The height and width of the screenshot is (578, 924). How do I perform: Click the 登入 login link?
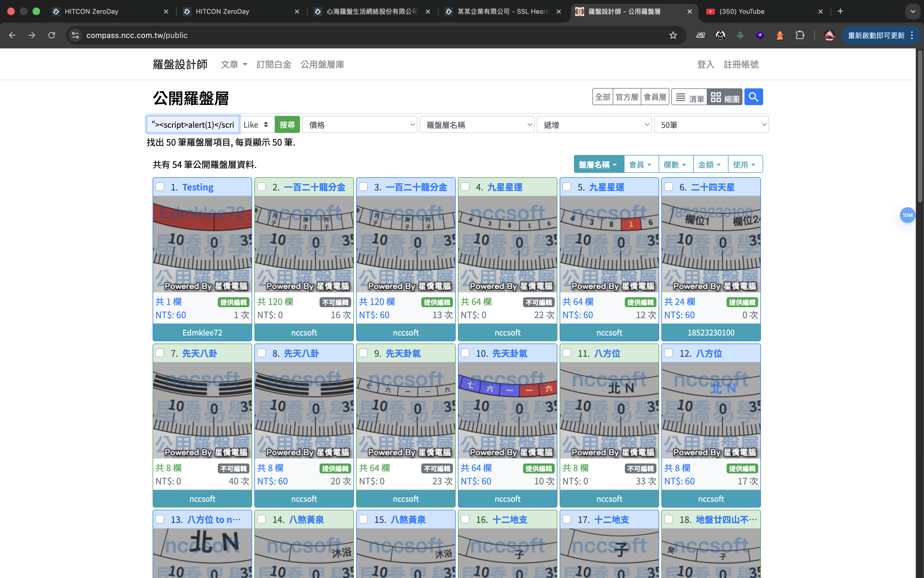click(x=706, y=64)
